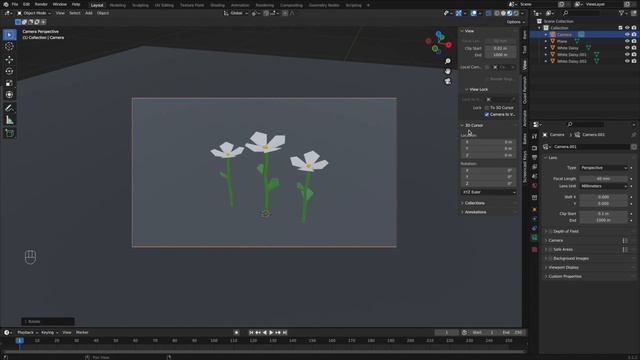Select the 3D Cursor tool
This screenshot has height=360, width=640.
[9, 46]
